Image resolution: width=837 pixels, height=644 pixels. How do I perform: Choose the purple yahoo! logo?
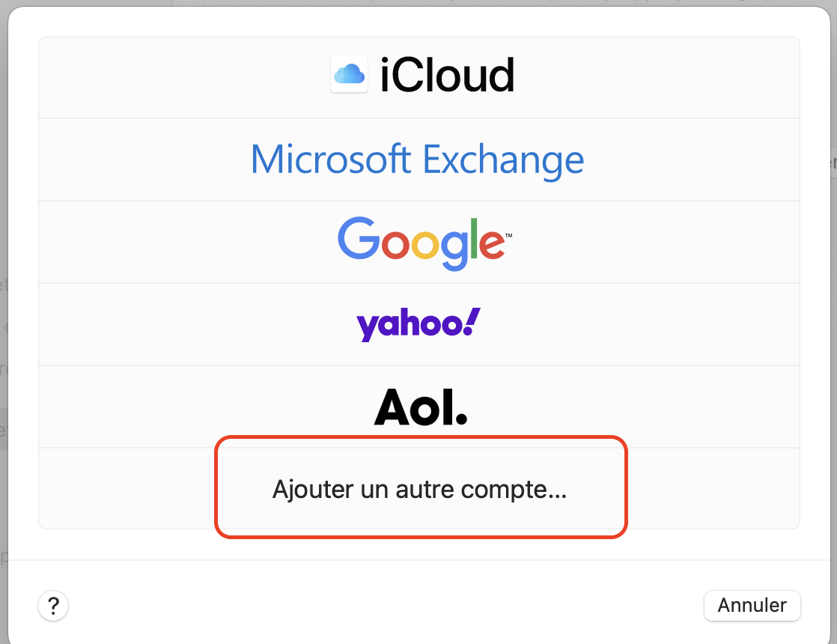pyautogui.click(x=418, y=324)
